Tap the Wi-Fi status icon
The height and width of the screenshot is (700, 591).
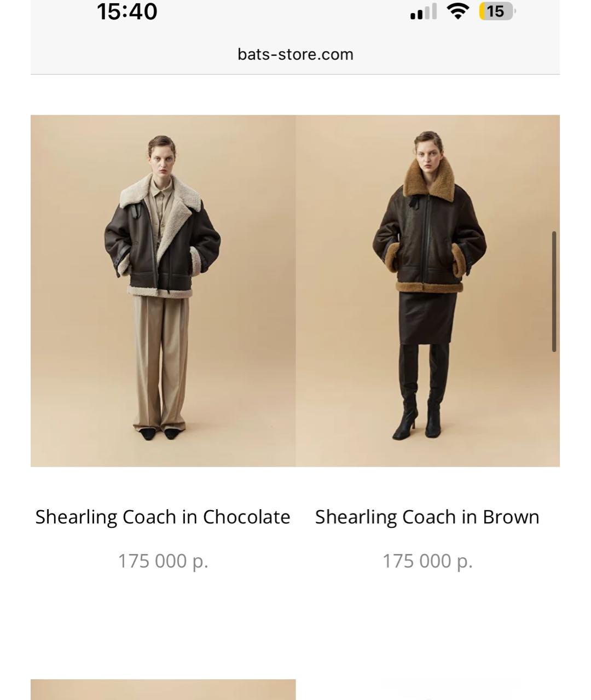[x=457, y=11]
